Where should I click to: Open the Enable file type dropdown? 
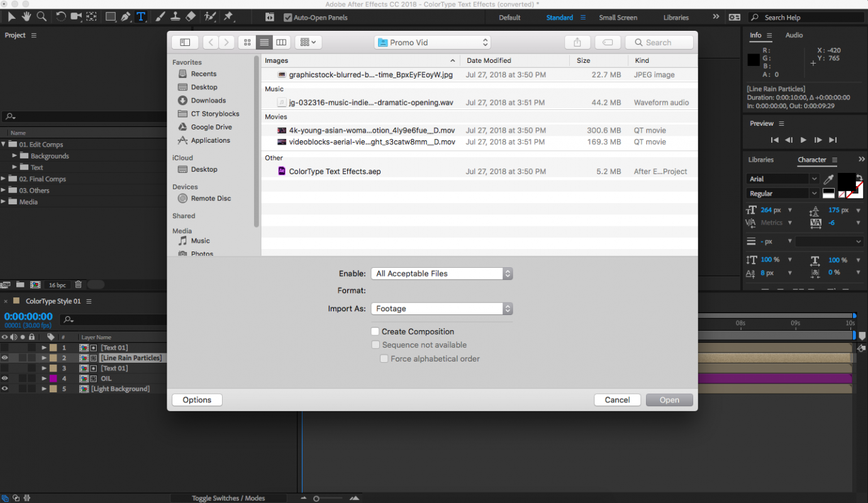442,274
